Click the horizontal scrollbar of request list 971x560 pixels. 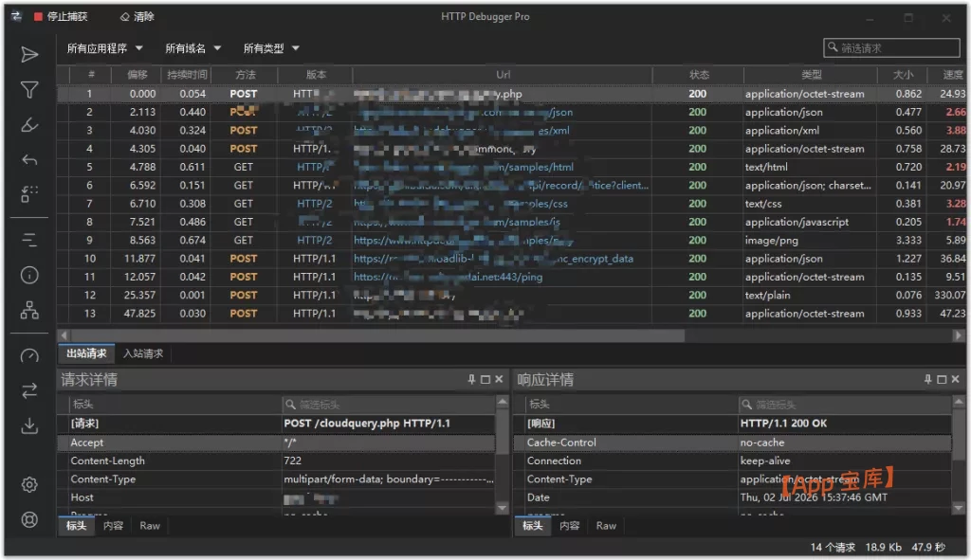click(x=377, y=335)
